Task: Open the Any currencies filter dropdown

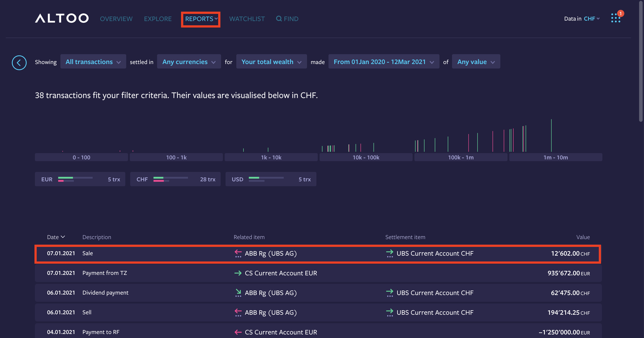Action: 189,62
